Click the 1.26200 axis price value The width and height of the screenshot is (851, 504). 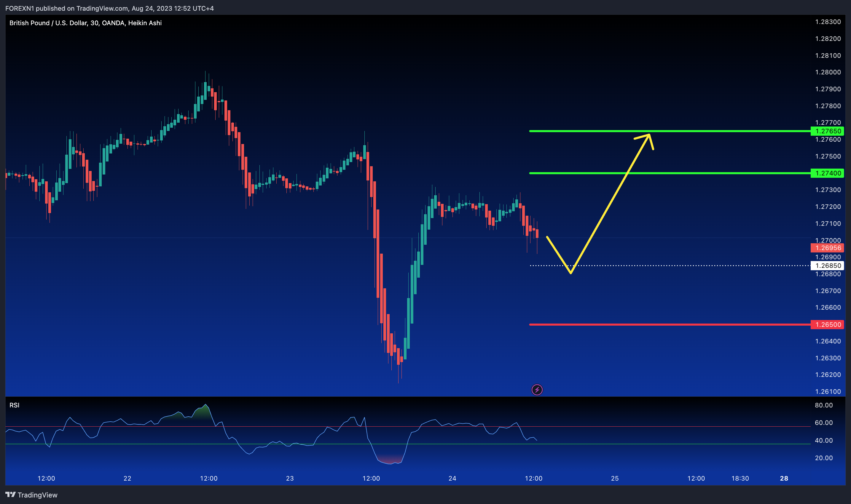click(x=828, y=375)
